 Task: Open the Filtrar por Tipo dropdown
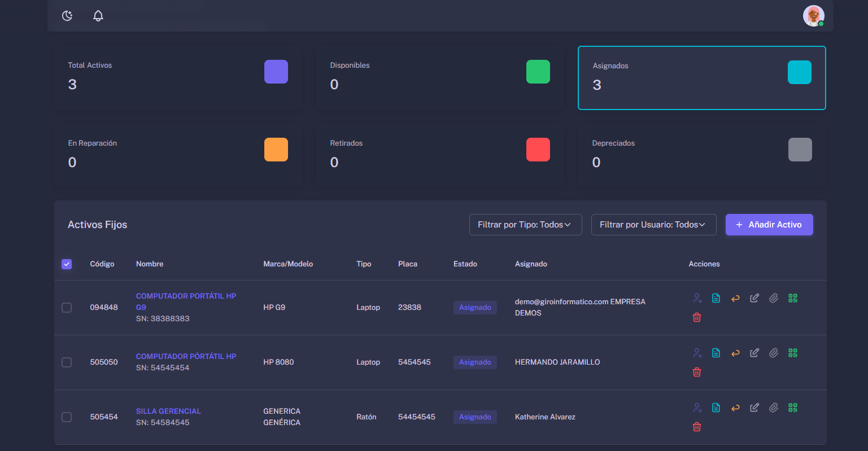[x=525, y=225]
